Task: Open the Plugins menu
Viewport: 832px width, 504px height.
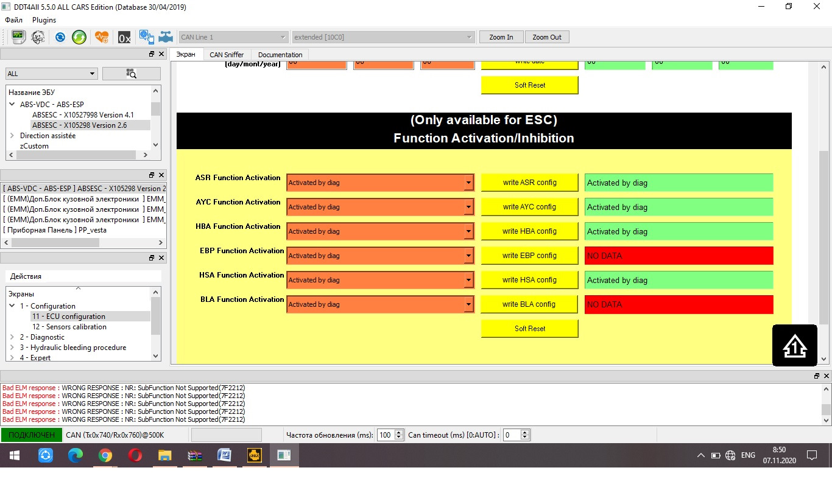Action: [x=44, y=20]
